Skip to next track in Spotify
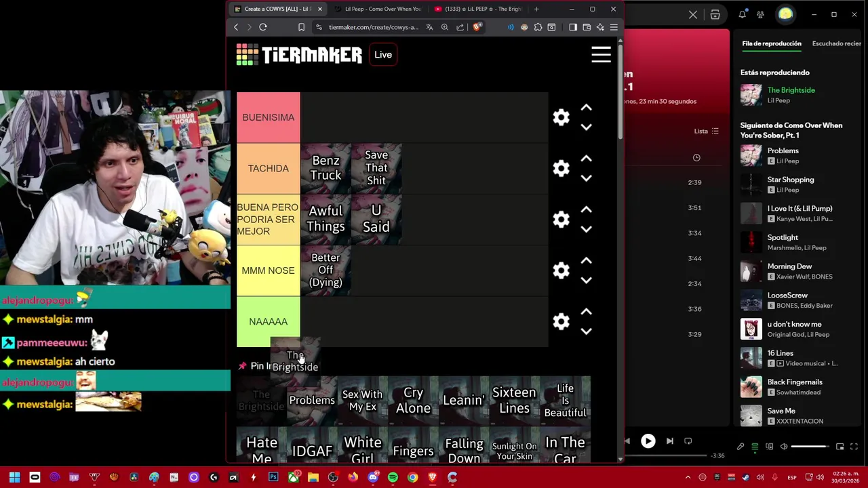This screenshot has width=868, height=488. click(670, 441)
